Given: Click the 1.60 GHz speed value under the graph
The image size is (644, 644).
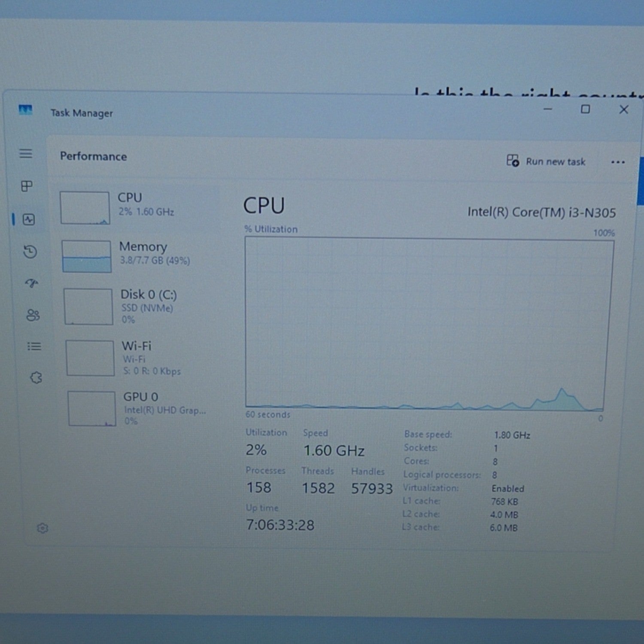Looking at the screenshot, I should click(334, 451).
